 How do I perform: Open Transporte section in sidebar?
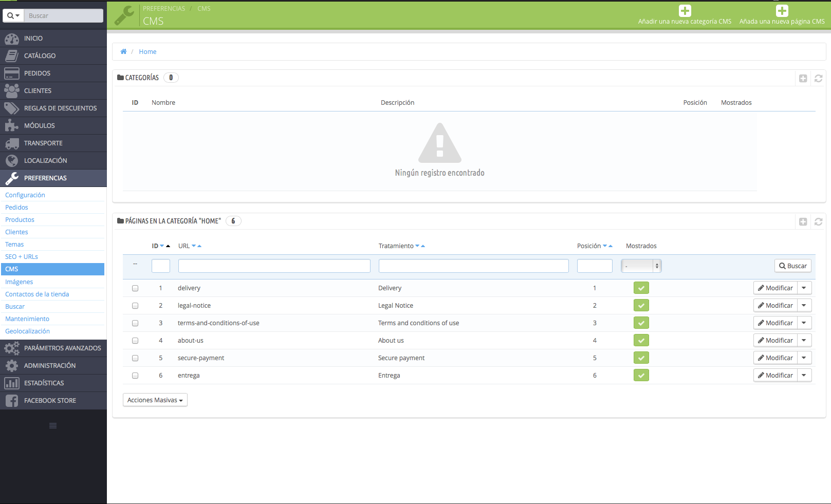click(x=53, y=143)
